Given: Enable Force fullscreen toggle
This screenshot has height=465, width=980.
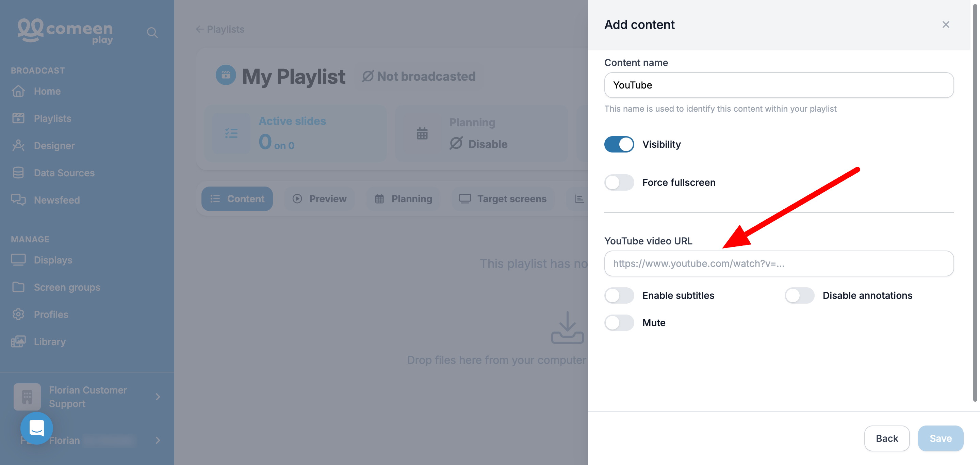Looking at the screenshot, I should coord(619,182).
